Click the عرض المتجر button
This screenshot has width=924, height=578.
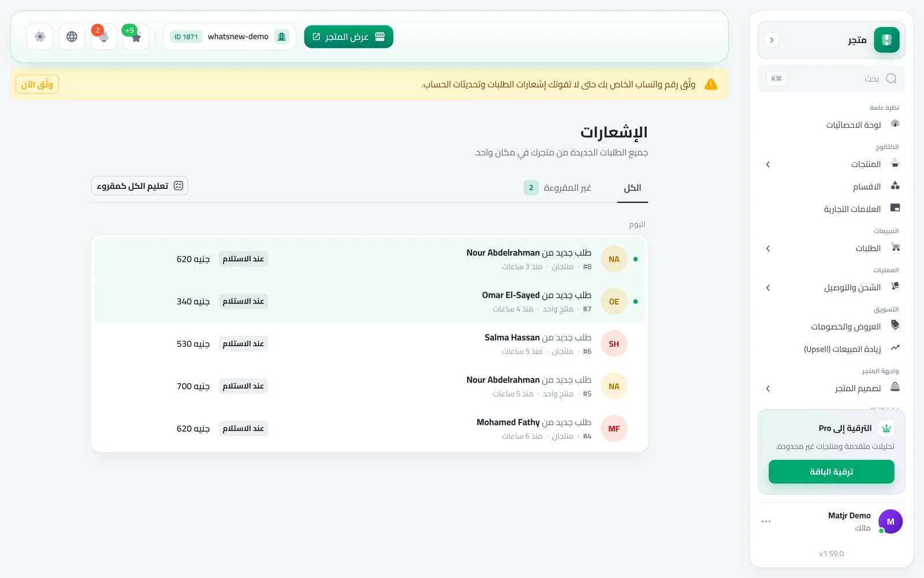click(x=349, y=36)
